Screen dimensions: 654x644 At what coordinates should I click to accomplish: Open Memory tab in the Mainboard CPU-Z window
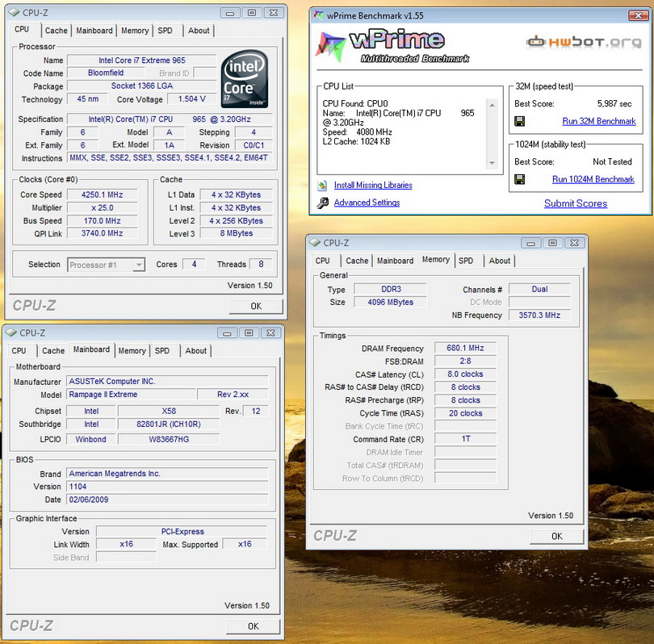click(132, 350)
